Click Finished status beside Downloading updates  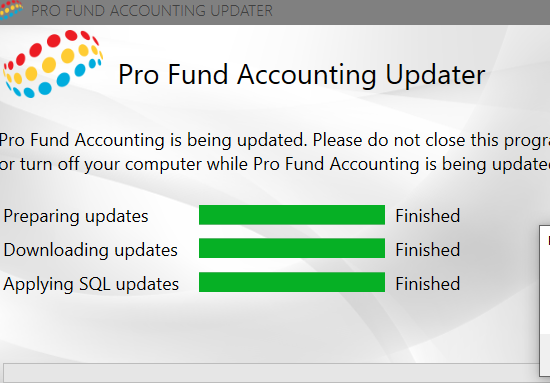pos(428,250)
